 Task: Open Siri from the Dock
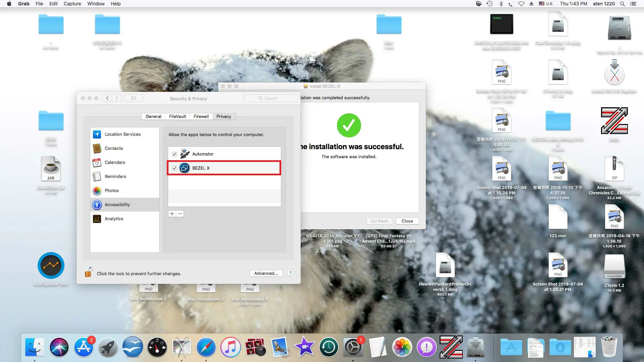(59, 347)
